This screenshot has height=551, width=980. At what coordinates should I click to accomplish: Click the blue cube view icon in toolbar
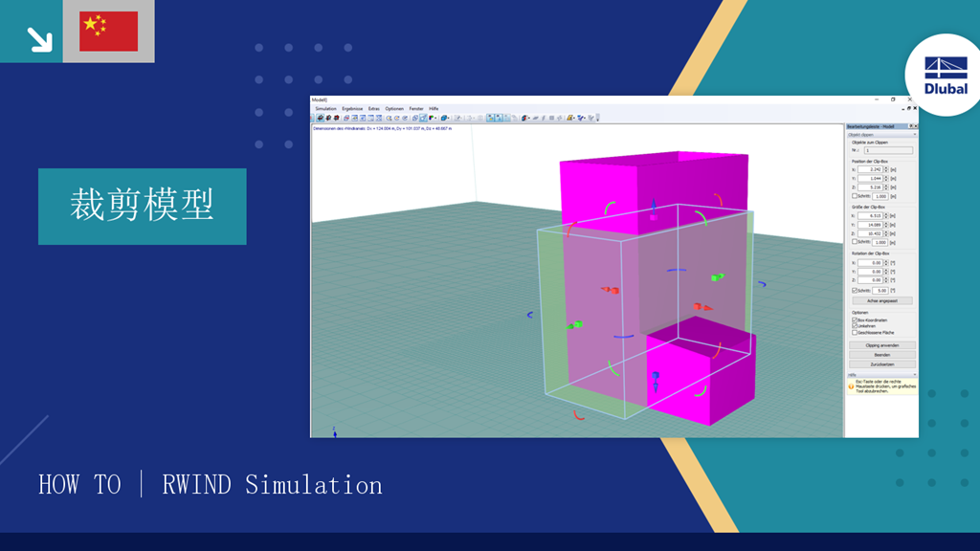tap(444, 118)
